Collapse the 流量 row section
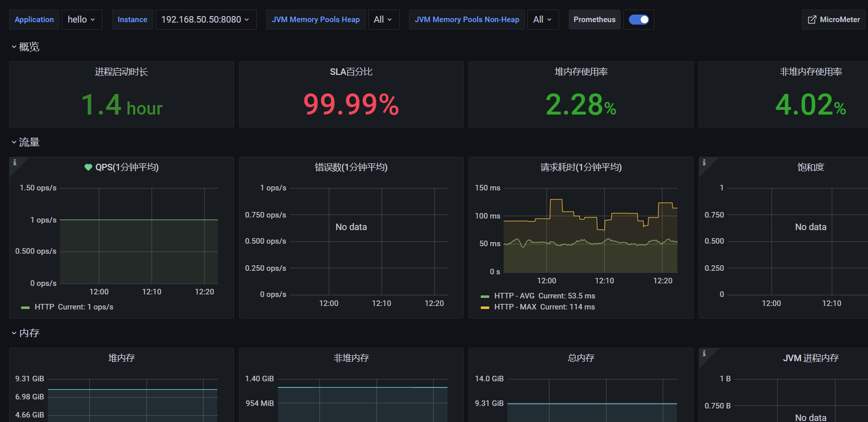The width and height of the screenshot is (868, 422). (29, 142)
